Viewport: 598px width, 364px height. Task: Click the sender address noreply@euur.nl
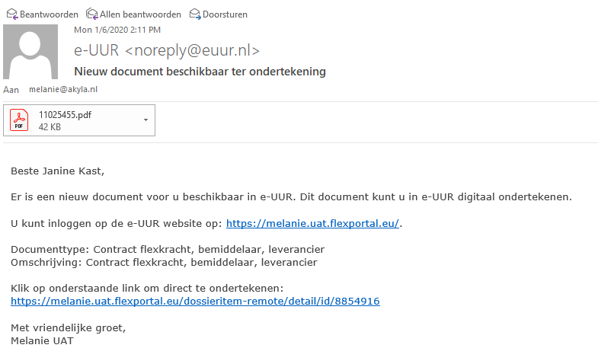click(192, 50)
